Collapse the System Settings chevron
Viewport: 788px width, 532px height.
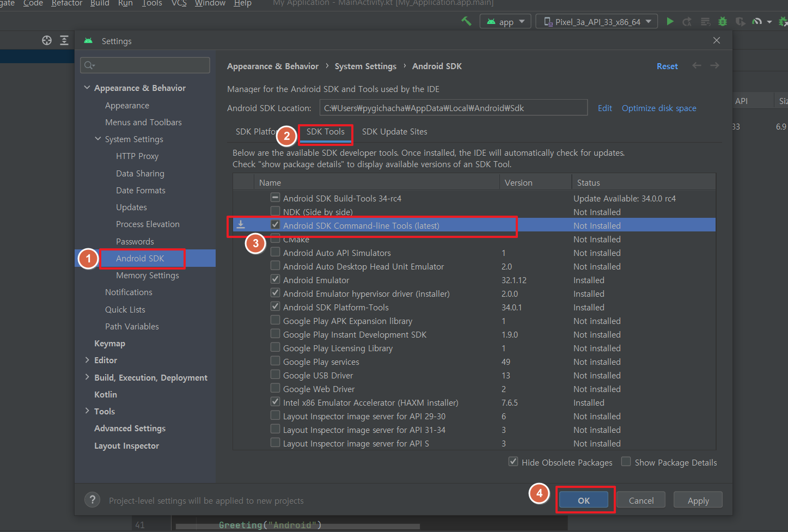click(x=98, y=138)
